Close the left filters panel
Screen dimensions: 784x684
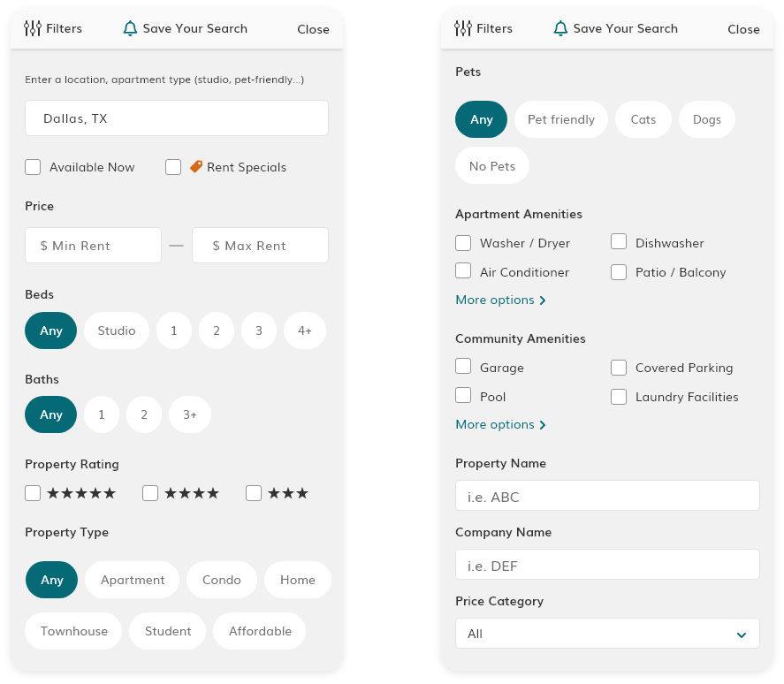point(313,29)
